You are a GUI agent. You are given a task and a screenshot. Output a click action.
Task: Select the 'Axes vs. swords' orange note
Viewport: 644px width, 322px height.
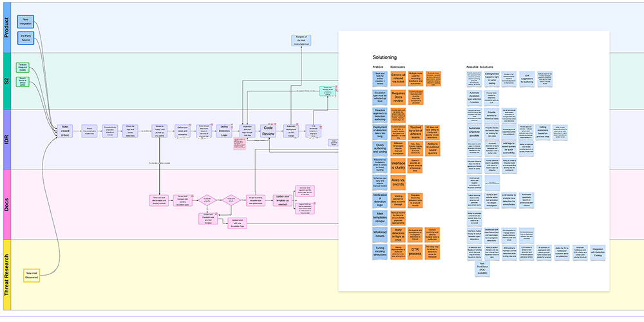398,183
